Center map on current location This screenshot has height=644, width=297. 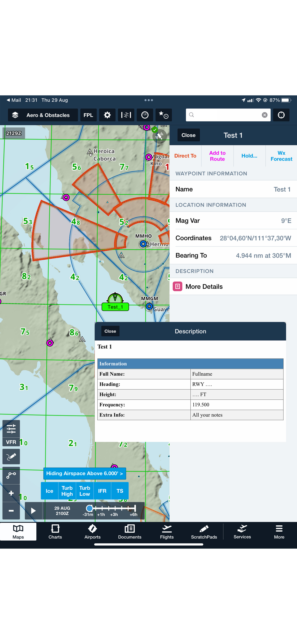pos(281,115)
